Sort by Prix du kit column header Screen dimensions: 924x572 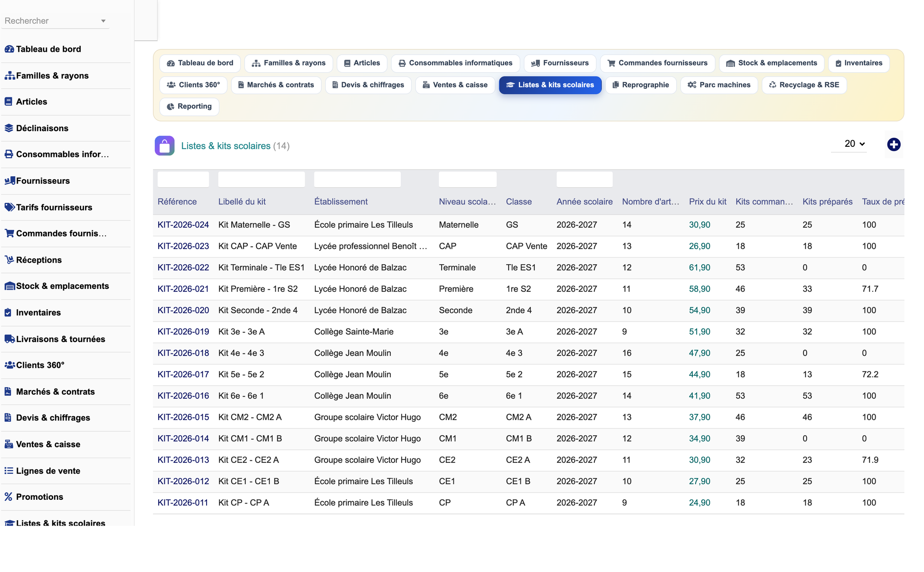(x=707, y=202)
